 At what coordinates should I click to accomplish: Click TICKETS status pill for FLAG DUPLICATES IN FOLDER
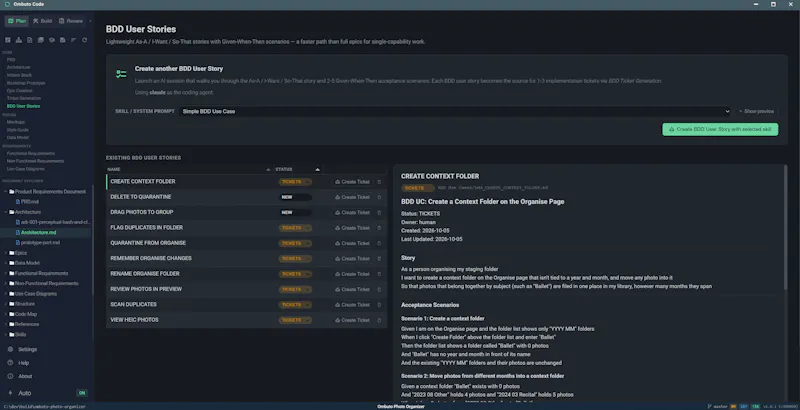(295, 228)
